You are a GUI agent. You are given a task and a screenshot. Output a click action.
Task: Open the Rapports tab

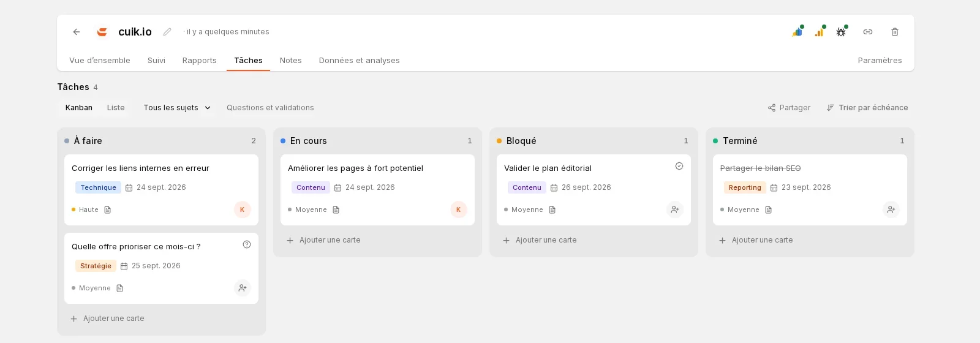click(x=200, y=60)
